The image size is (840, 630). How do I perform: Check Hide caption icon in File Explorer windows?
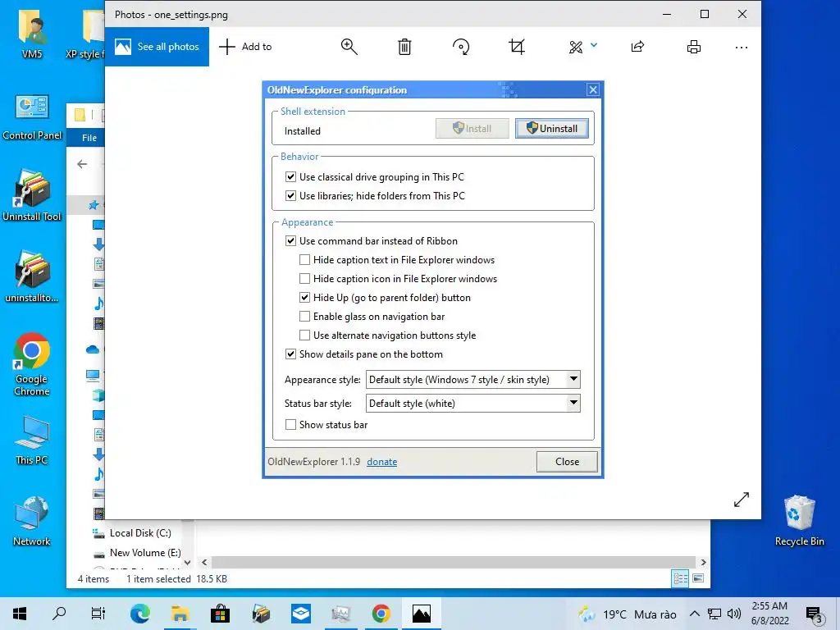pos(305,279)
